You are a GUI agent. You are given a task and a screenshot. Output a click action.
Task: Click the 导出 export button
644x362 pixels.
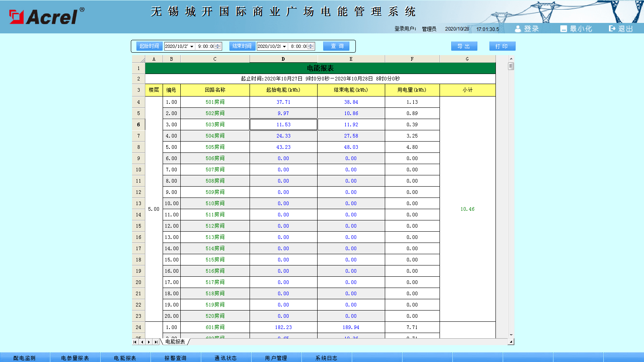pyautogui.click(x=464, y=46)
